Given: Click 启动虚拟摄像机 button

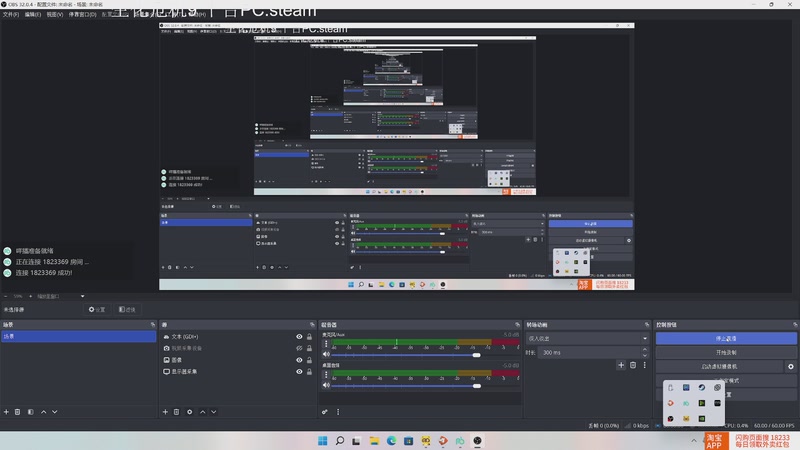Looking at the screenshot, I should click(719, 366).
